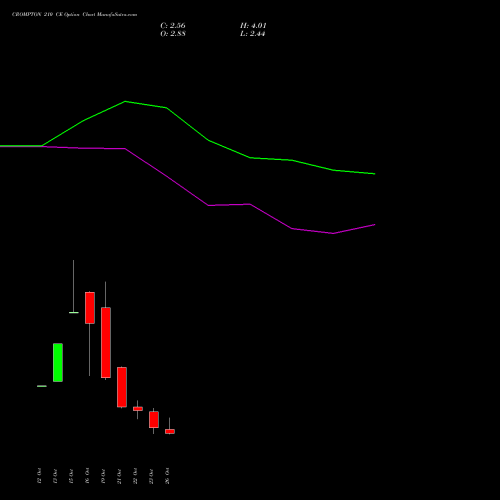Click the right end of the green indicator line
Screen dimensions: 500x500
pyautogui.click(x=375, y=174)
